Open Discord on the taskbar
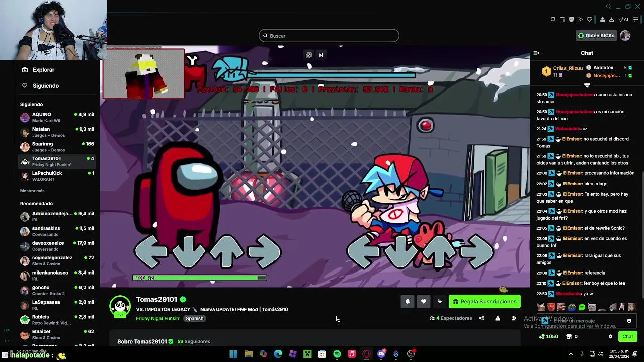 (381, 354)
